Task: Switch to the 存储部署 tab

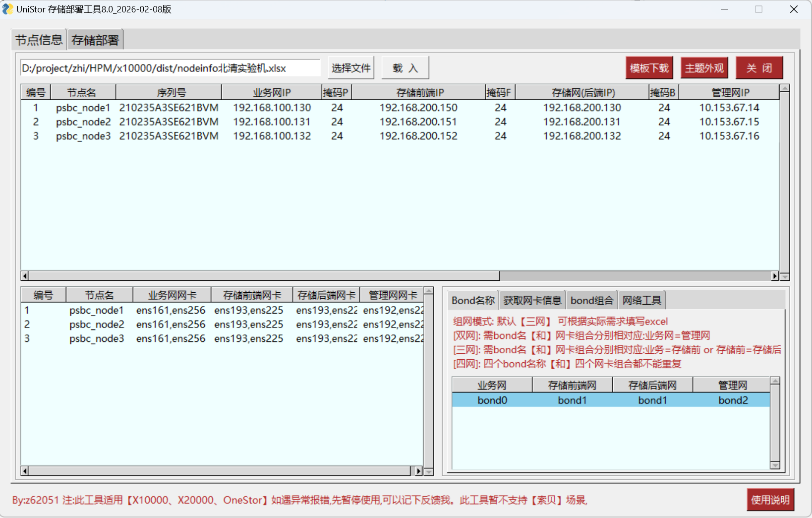Action: tap(95, 40)
